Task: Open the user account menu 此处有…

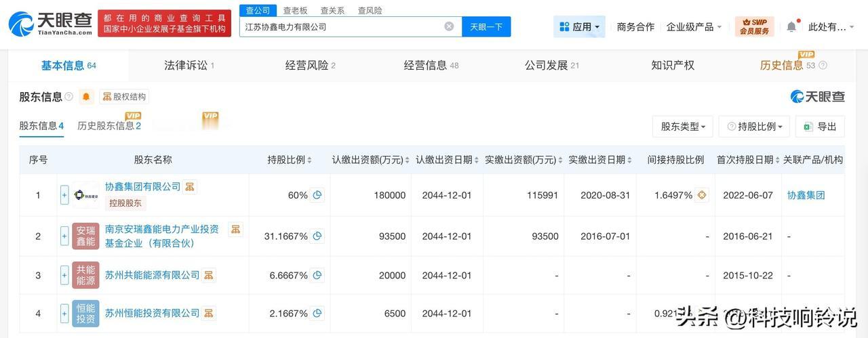Action: [831, 26]
